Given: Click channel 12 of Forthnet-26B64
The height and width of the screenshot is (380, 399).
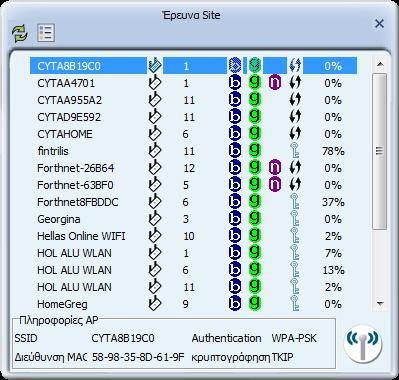Looking at the screenshot, I should (x=189, y=168).
